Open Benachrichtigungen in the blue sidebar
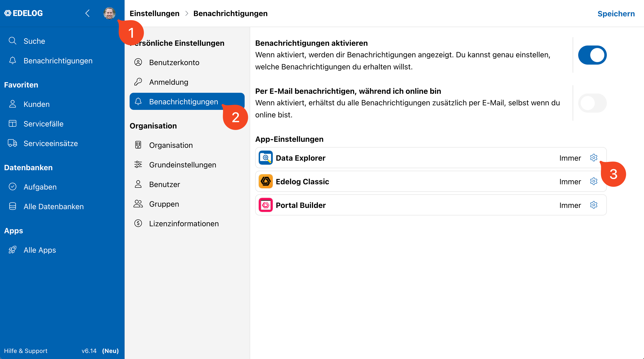 pyautogui.click(x=58, y=61)
